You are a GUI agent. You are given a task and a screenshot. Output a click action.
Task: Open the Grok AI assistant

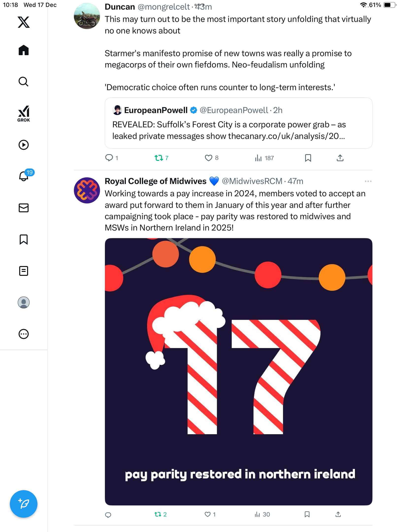pyautogui.click(x=24, y=114)
